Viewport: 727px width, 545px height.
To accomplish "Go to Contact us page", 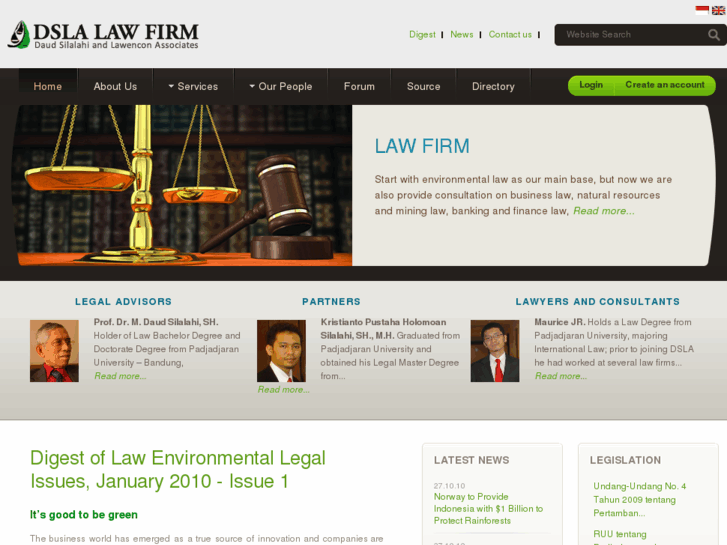I will [510, 35].
